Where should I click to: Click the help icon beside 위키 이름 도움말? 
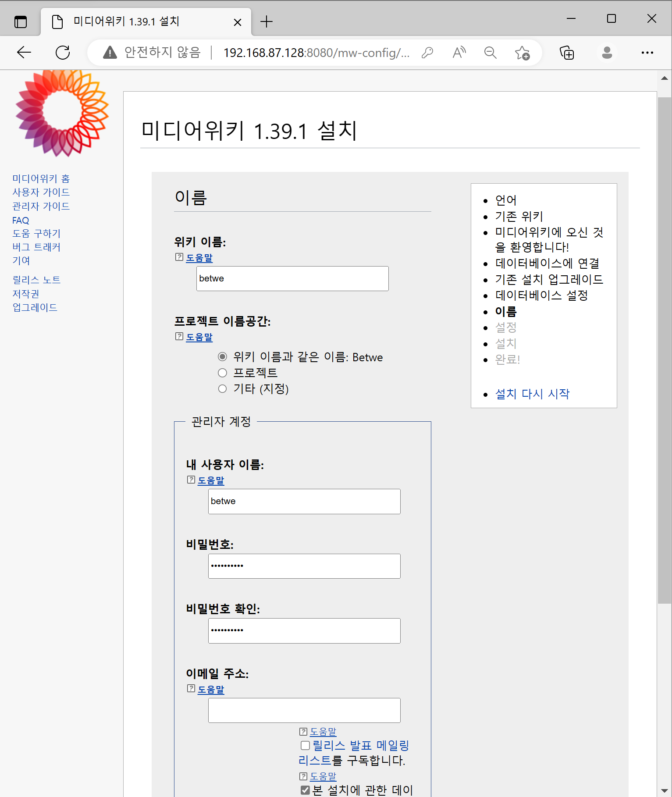179,257
